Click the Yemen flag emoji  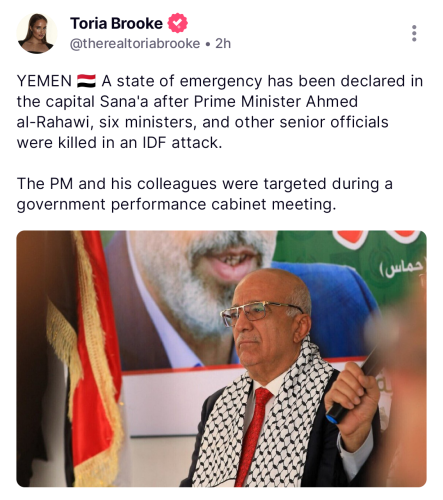[x=86, y=81]
